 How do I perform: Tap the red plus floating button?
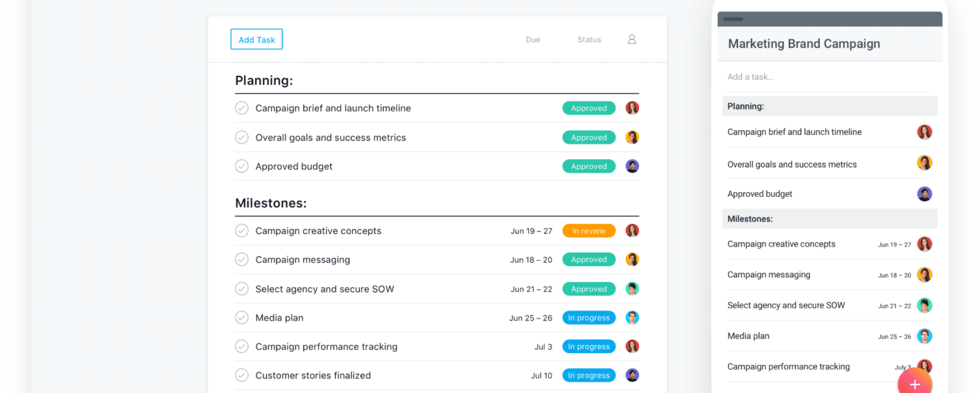click(x=914, y=383)
